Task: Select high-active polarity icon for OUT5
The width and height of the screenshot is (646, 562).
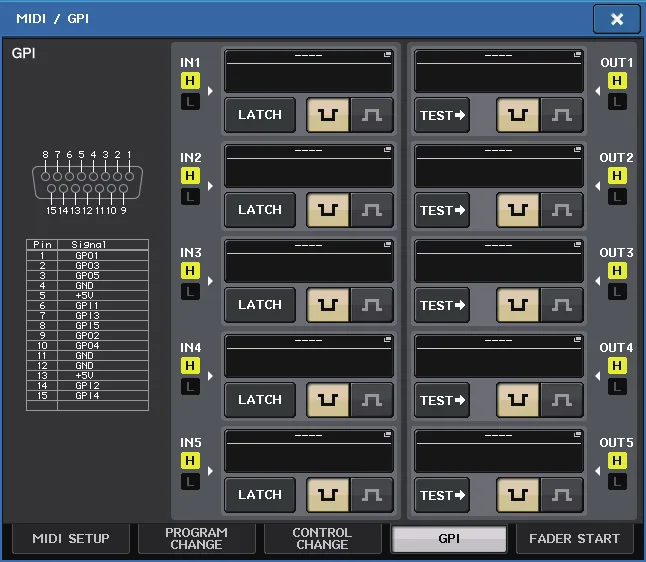Action: tap(562, 495)
